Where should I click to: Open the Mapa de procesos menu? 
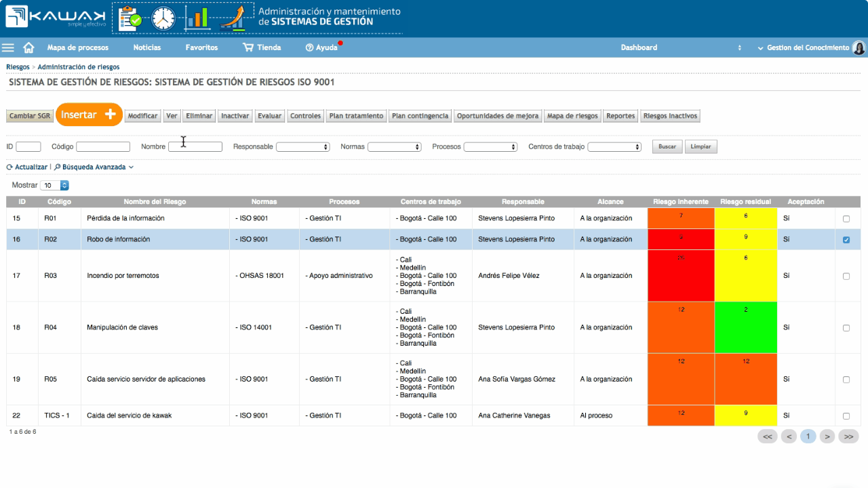coord(77,47)
